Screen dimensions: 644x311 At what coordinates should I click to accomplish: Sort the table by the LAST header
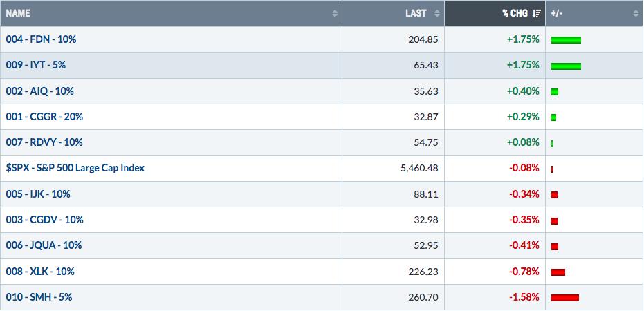416,13
